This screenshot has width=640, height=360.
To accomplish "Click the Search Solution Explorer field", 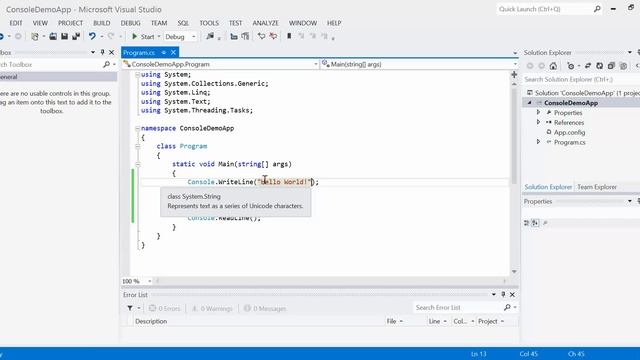I will [x=581, y=79].
